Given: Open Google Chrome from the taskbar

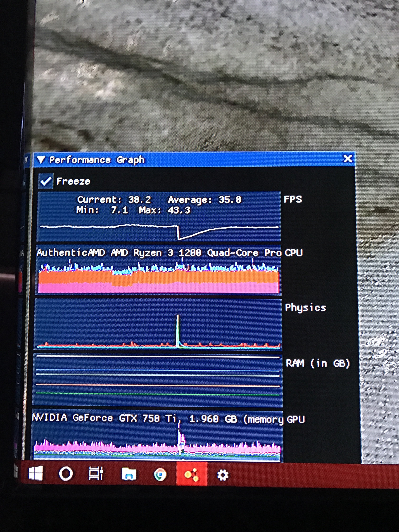Looking at the screenshot, I should tap(160, 474).
